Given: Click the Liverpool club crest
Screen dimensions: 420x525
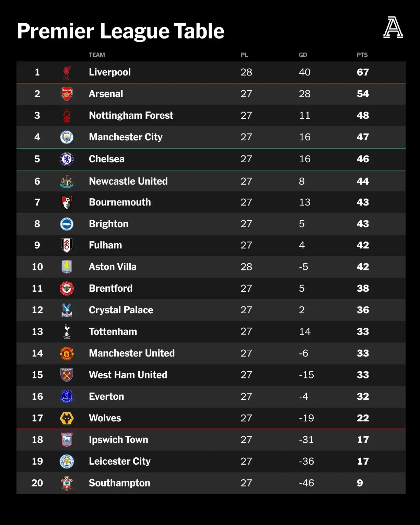Looking at the screenshot, I should click(67, 72).
